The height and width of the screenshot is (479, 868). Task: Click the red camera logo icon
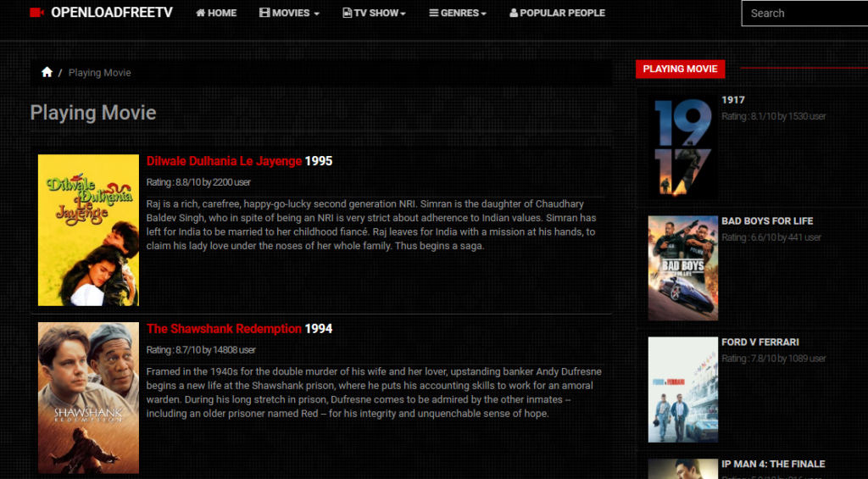tap(37, 12)
